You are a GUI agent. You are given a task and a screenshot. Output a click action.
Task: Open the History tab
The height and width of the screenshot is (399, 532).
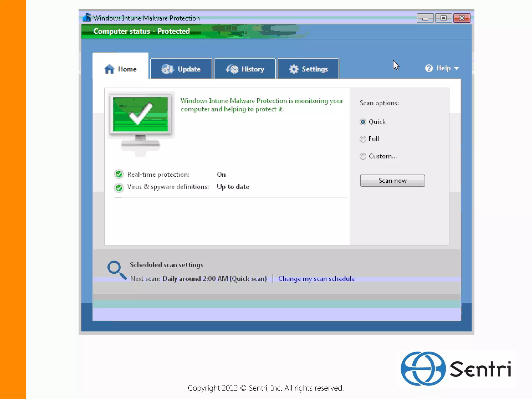tap(245, 69)
